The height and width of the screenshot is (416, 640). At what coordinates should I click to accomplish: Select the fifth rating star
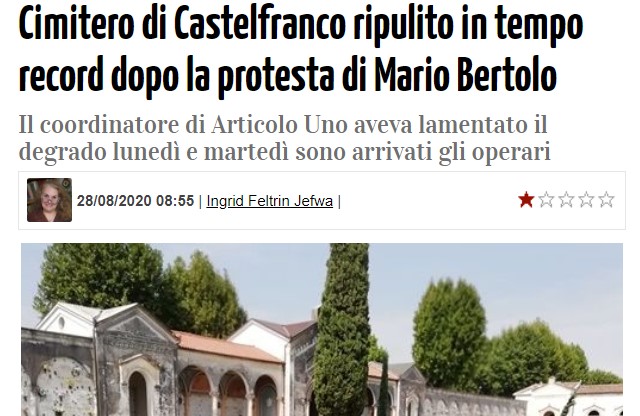coord(606,200)
